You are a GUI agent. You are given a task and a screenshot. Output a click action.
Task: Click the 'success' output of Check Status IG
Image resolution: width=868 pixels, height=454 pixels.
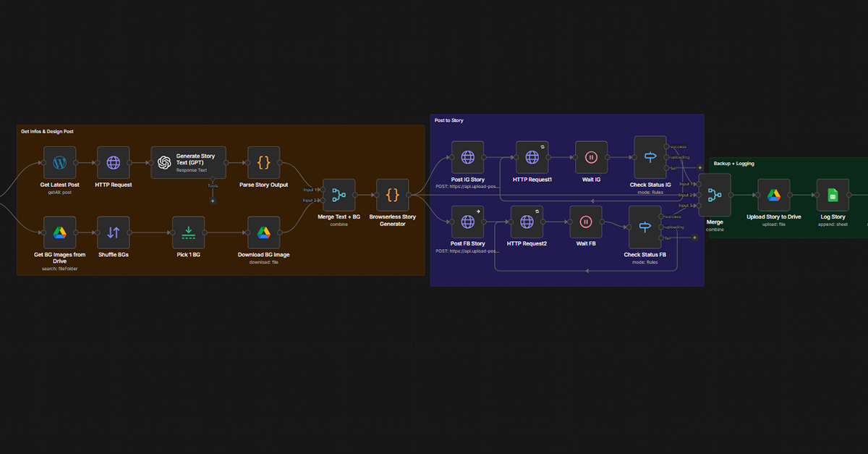pyautogui.click(x=679, y=146)
